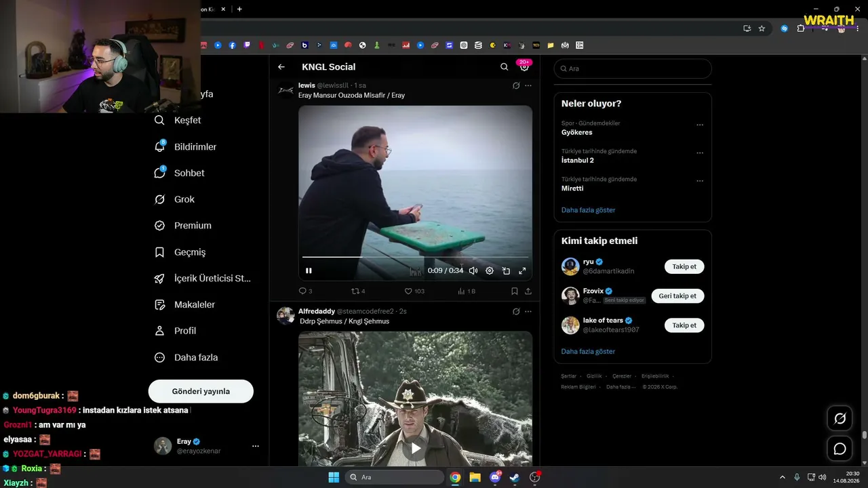Open lewis profile avatar
868x488 pixels.
(286, 90)
